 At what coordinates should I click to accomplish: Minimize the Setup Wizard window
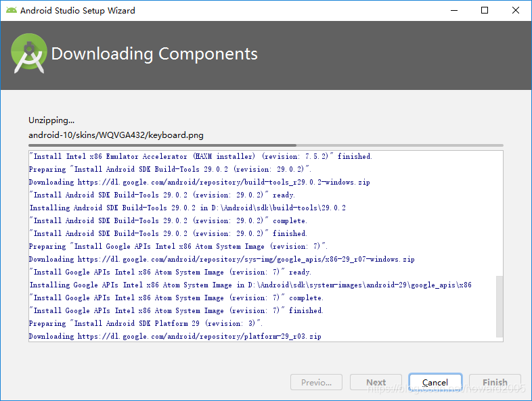454,11
